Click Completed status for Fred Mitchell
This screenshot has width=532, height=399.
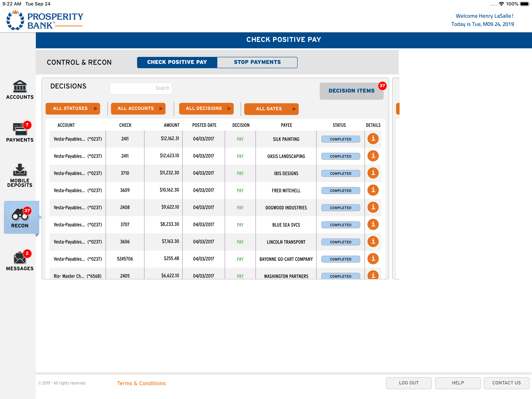341,190
